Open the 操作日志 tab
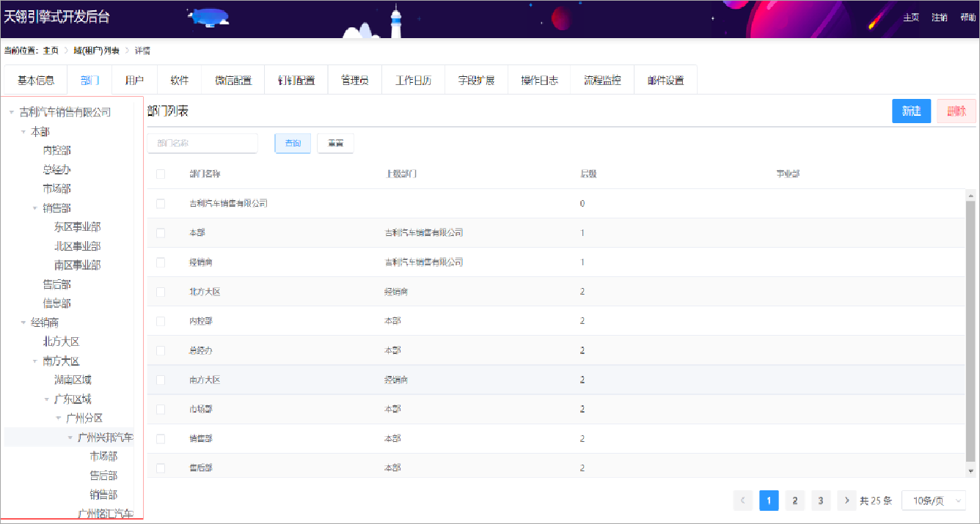 (x=539, y=81)
